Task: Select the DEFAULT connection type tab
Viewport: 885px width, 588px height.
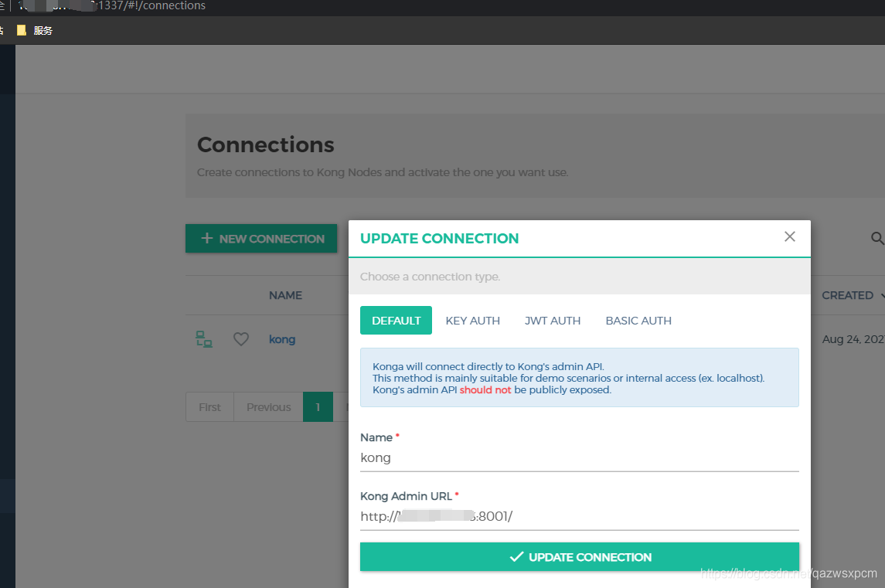Action: [397, 320]
